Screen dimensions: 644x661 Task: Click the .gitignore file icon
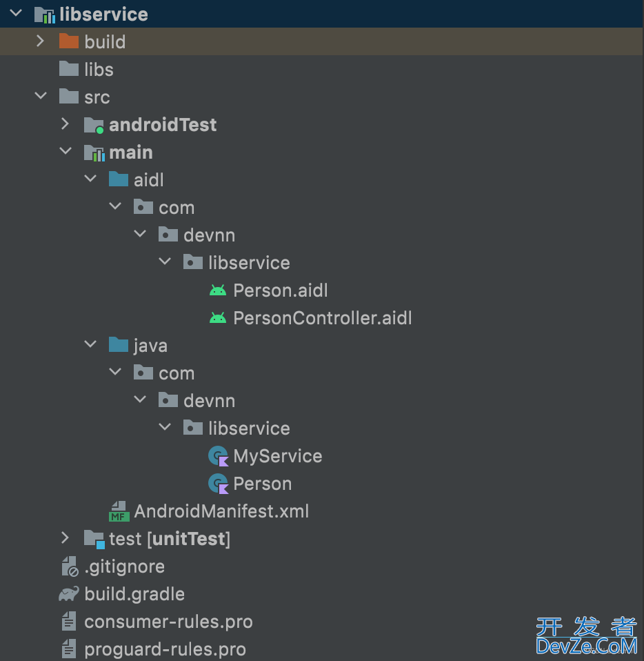pyautogui.click(x=69, y=566)
